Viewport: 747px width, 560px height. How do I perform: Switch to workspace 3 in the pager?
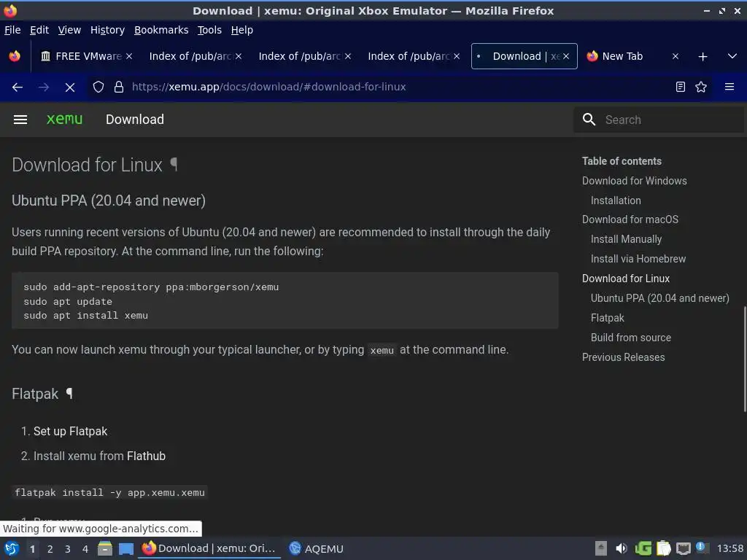pyautogui.click(x=68, y=549)
